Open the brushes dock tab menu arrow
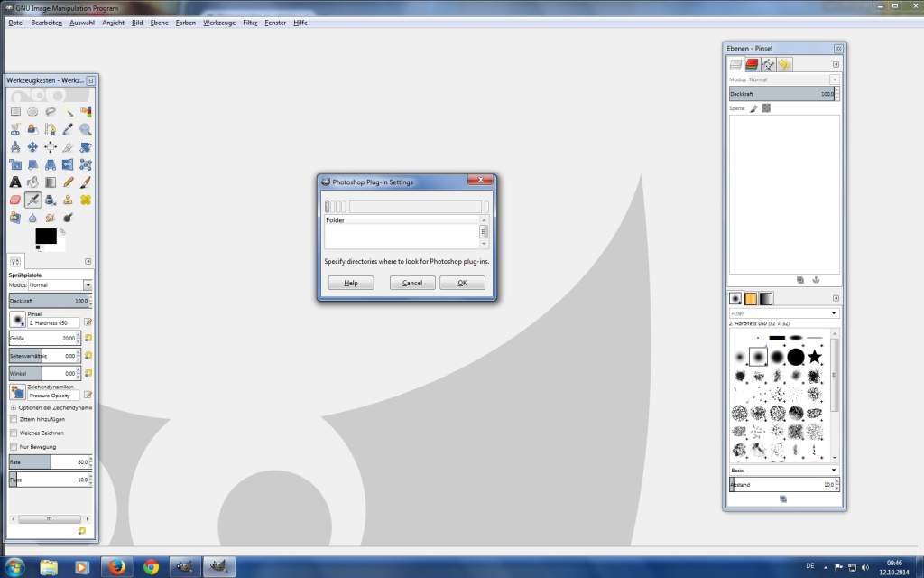 [836, 298]
